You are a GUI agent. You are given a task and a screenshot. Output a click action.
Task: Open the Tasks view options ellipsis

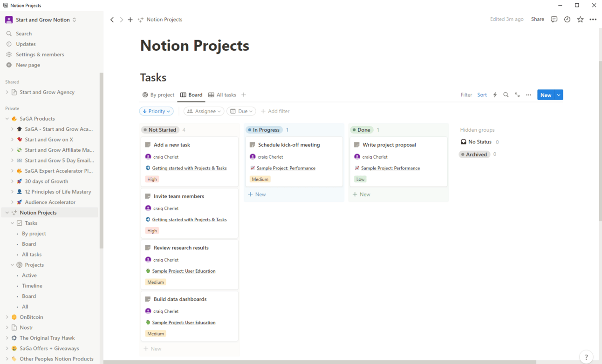(528, 95)
